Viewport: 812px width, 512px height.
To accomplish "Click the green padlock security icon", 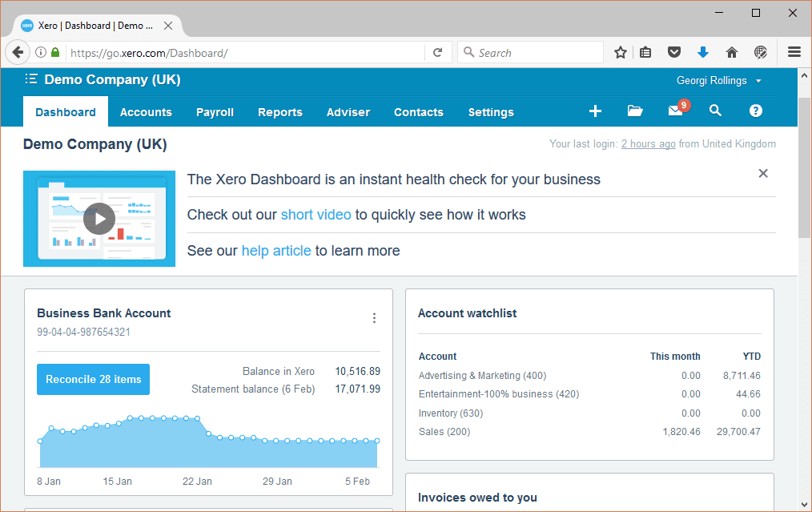I will [55, 52].
